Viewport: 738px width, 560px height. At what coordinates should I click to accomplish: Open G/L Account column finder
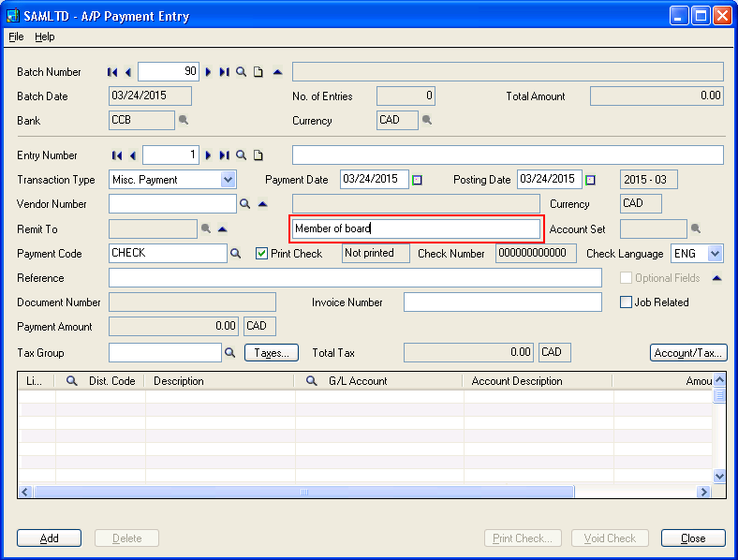click(x=311, y=381)
